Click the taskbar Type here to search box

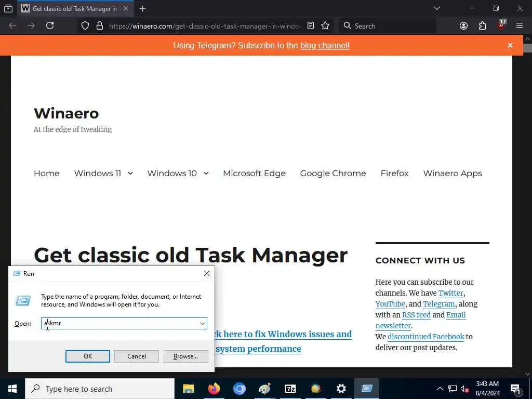[x=100, y=389]
